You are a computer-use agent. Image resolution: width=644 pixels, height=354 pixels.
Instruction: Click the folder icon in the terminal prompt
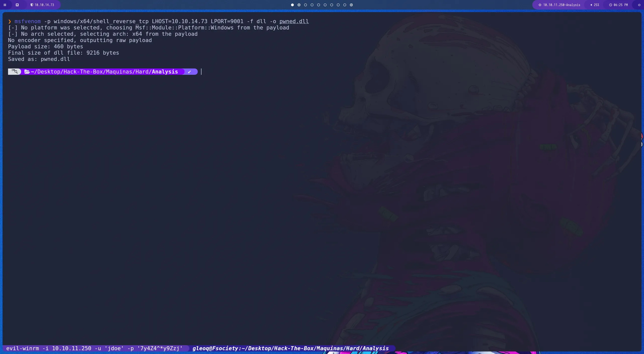pos(27,72)
